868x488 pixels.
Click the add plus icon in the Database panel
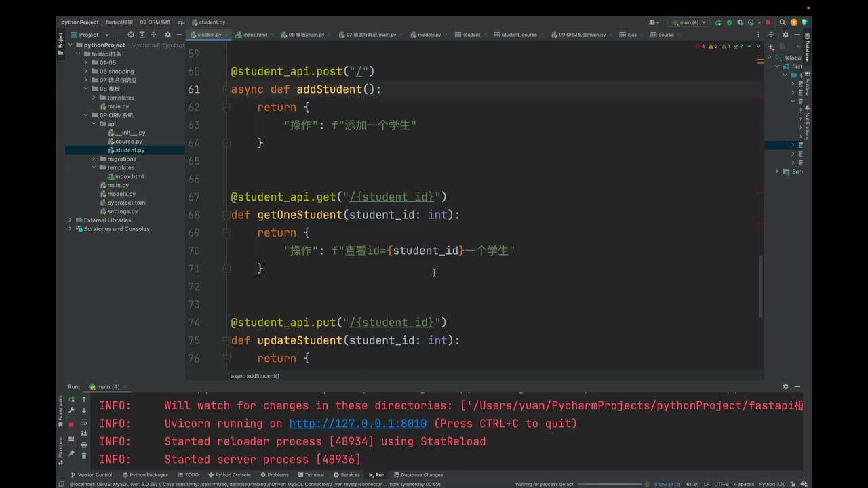(772, 47)
